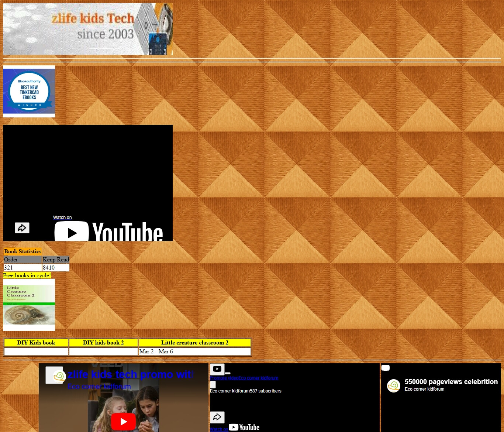This screenshot has height=432, width=504.
Task: Click Little Creature Classroom 2 book cover
Action: 29,305
